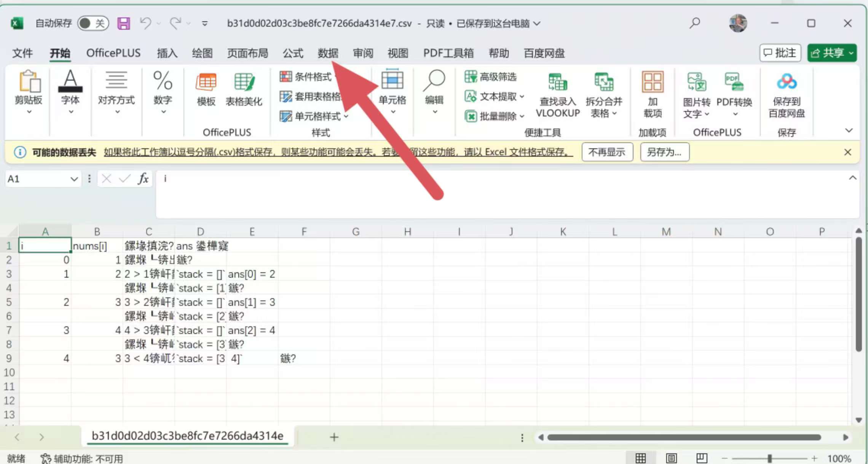Click the Undo arrow icon
The width and height of the screenshot is (868, 464).
click(x=145, y=23)
